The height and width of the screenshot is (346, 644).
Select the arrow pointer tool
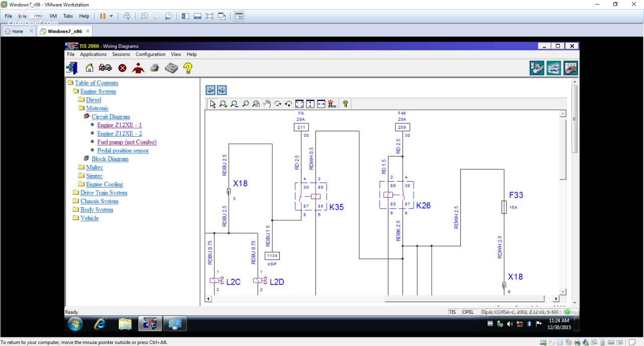pos(213,104)
